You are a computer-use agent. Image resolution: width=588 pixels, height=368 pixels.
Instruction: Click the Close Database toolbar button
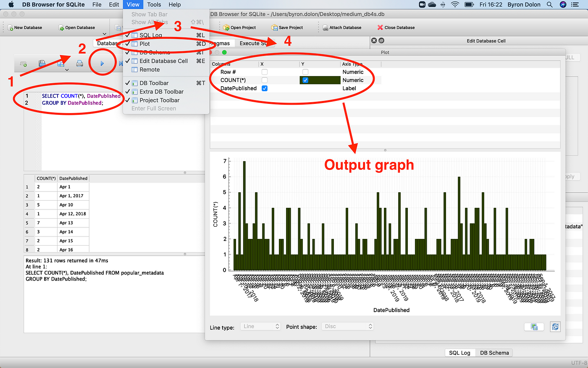(396, 28)
